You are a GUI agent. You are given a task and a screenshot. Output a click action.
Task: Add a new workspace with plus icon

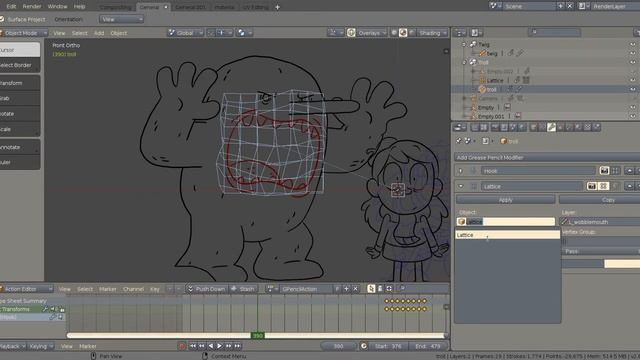(278, 7)
